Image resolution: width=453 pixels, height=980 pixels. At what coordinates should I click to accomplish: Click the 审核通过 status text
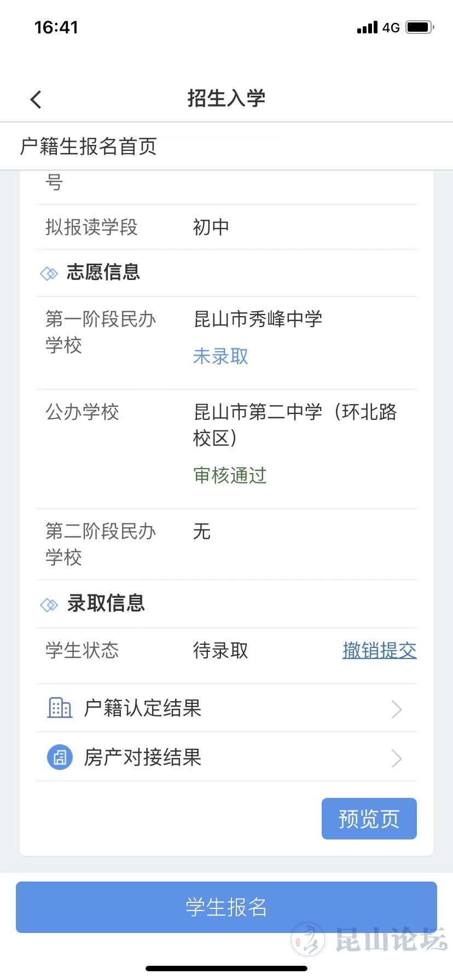click(230, 475)
